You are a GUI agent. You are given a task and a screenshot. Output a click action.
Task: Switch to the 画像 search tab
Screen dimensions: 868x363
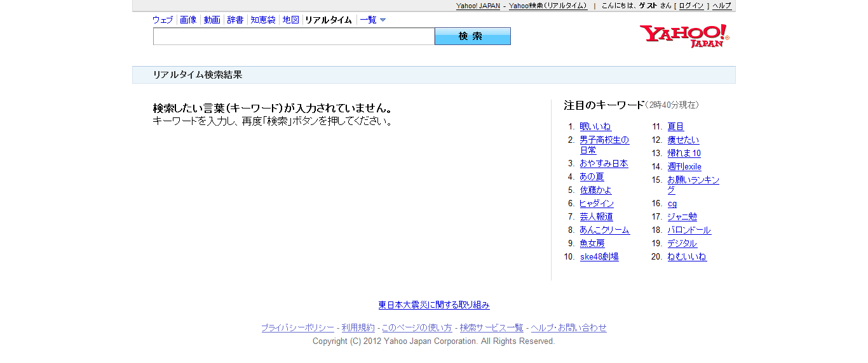coord(188,20)
